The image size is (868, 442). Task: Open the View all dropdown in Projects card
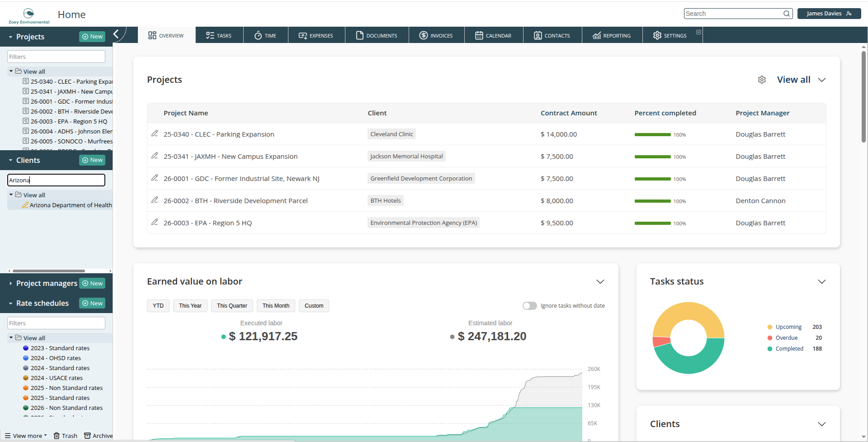coord(801,80)
